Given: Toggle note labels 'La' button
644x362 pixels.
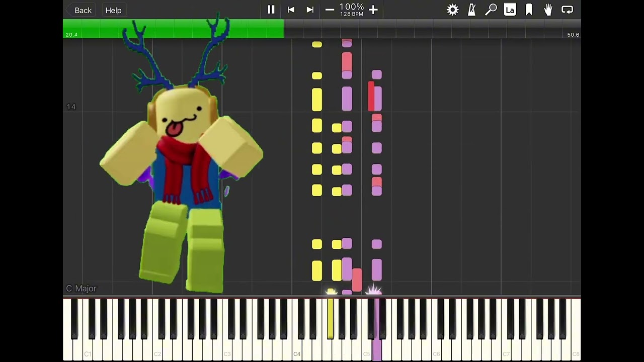Looking at the screenshot, I should coord(510,10).
